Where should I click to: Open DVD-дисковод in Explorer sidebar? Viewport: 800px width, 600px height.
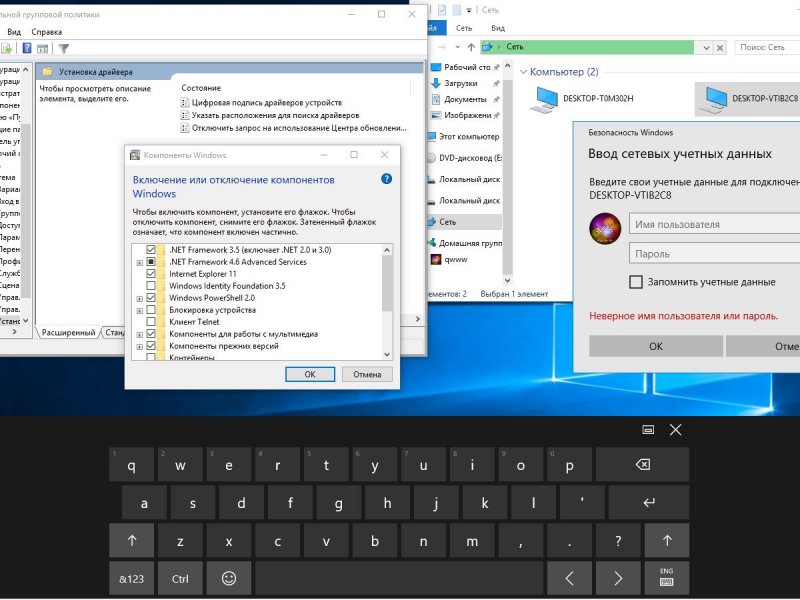coord(464,158)
